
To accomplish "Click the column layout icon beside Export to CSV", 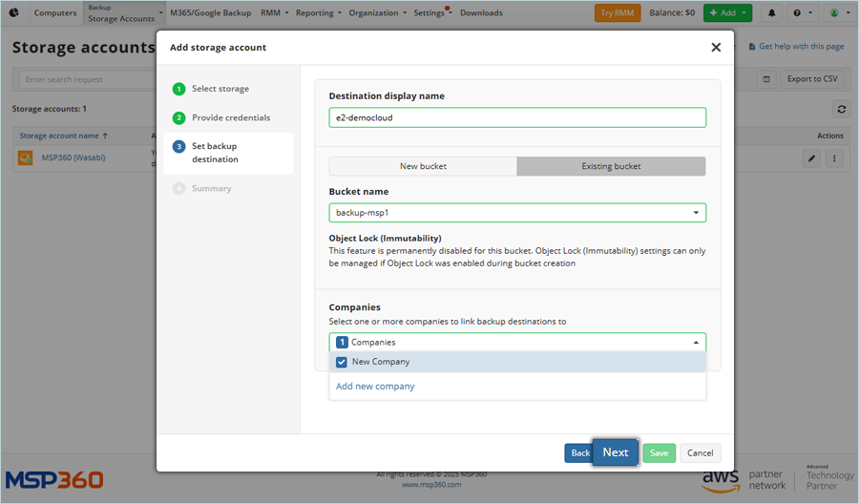I will (765, 79).
